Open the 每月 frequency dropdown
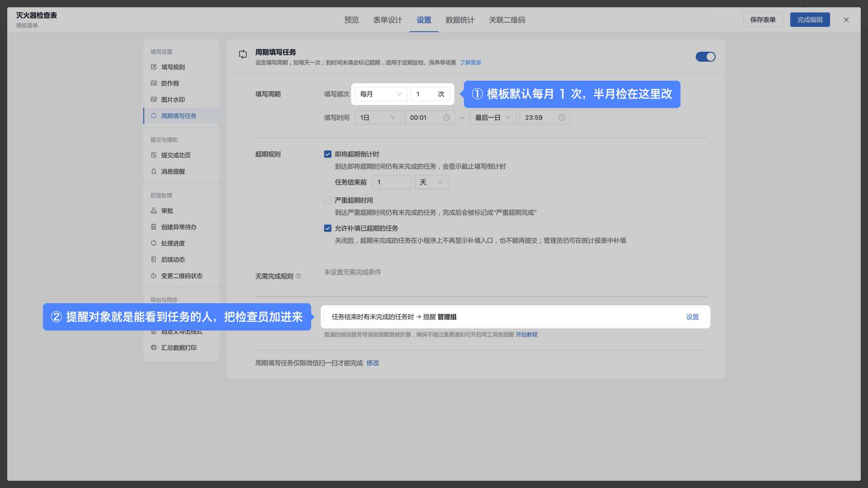Viewport: 868px width, 488px height. 381,94
